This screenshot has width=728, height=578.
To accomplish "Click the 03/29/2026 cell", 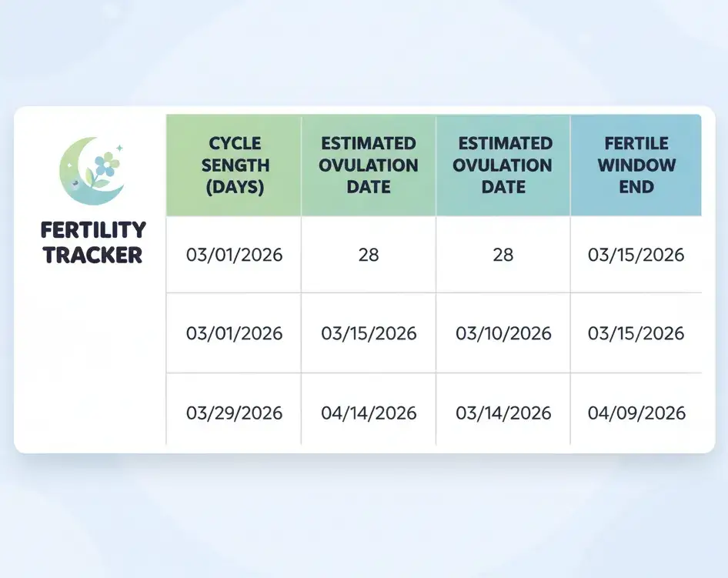I will click(234, 413).
